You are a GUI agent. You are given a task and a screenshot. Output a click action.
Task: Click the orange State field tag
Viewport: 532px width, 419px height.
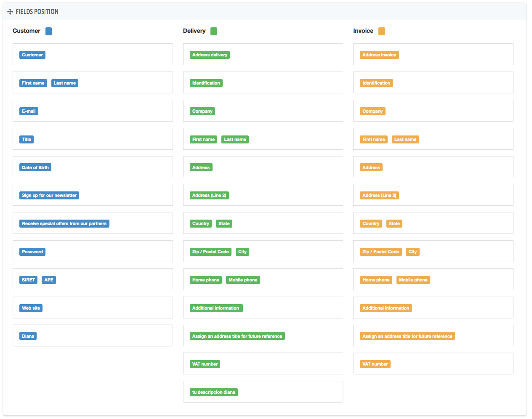394,224
